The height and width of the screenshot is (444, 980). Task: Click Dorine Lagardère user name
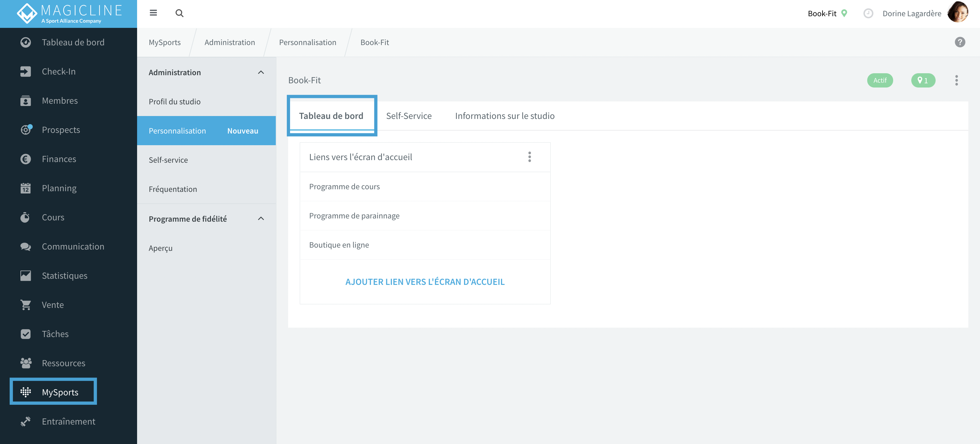click(x=912, y=13)
